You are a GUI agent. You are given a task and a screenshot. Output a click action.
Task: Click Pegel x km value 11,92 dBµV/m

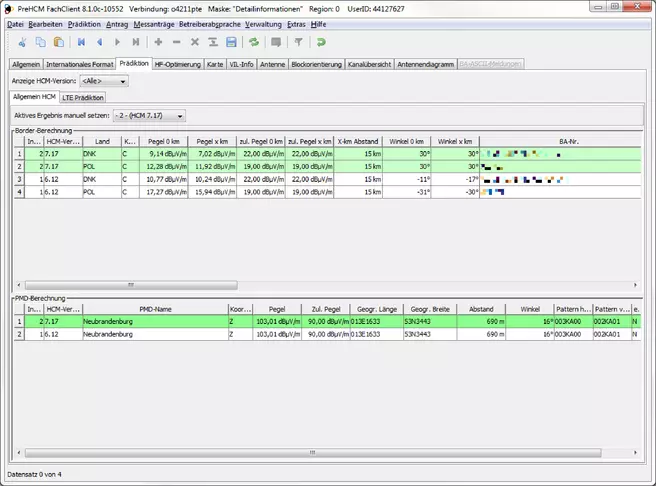click(213, 166)
